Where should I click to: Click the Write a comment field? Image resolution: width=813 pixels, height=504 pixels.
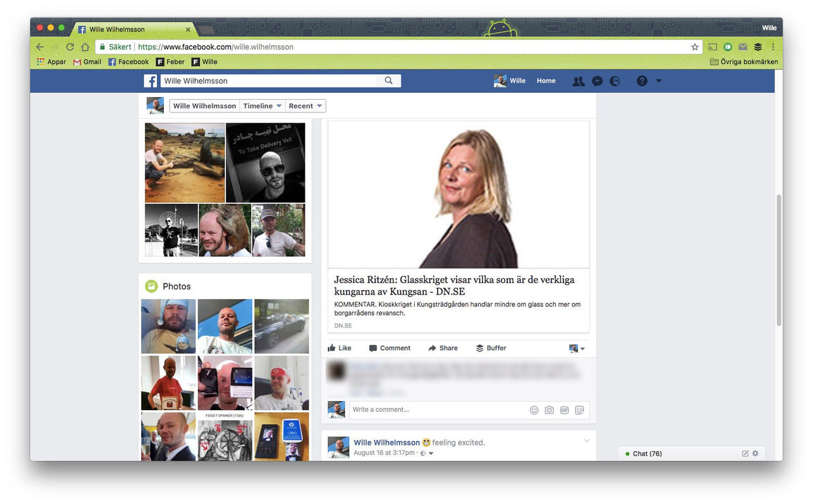pyautogui.click(x=469, y=410)
